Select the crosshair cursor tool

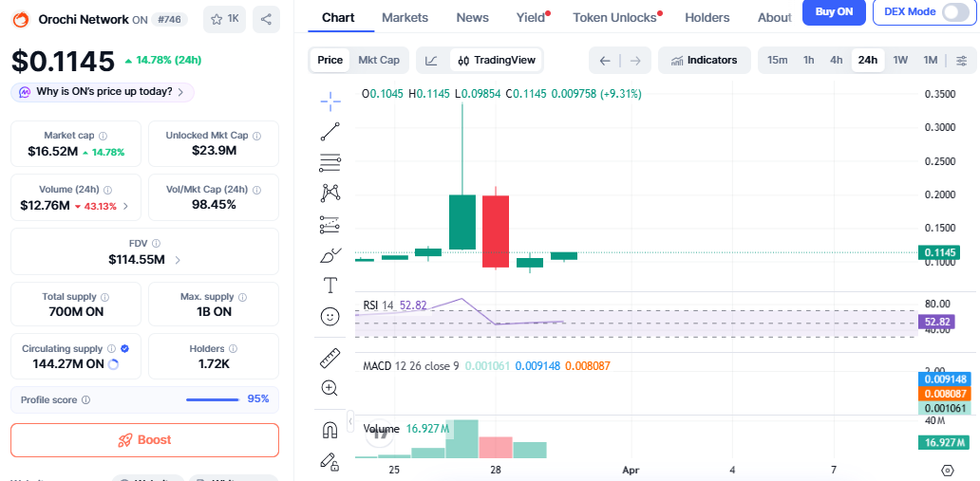point(330,102)
